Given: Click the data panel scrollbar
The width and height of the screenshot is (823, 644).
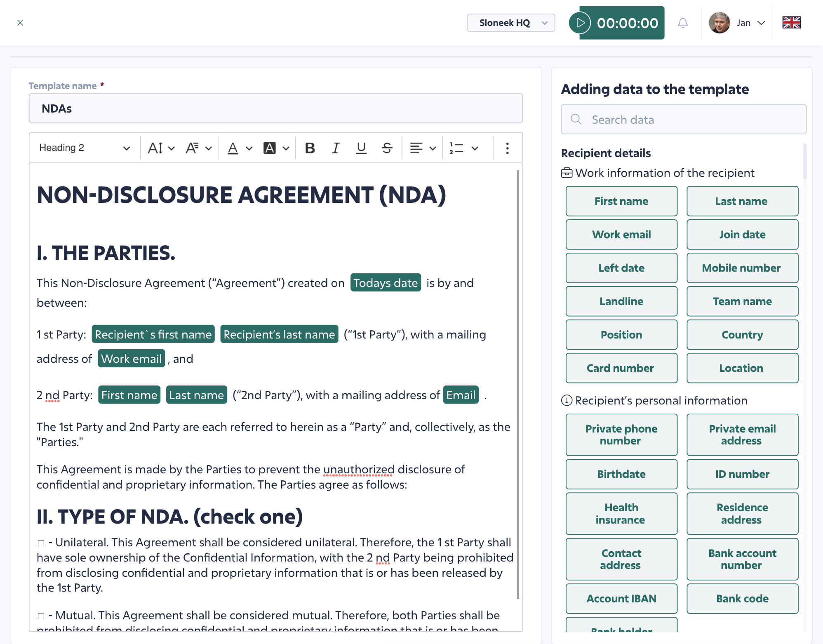Looking at the screenshot, I should click(x=805, y=161).
